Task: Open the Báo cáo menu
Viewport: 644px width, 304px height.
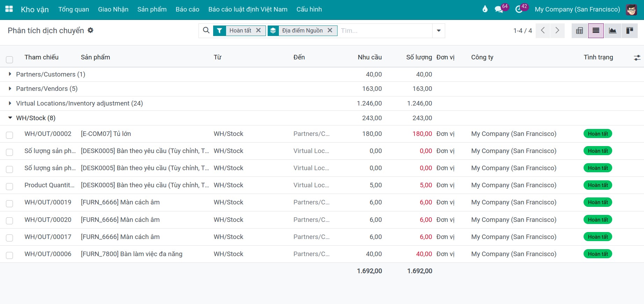Action: coord(188,9)
